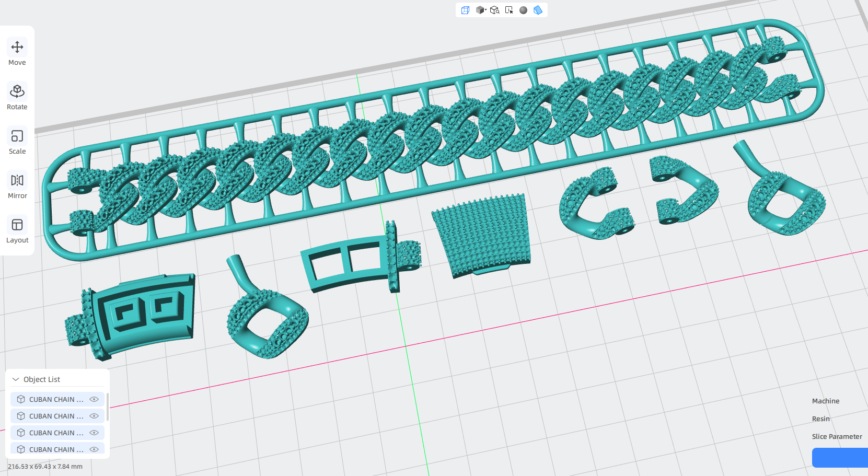This screenshot has width=868, height=476.
Task: Select the Scale tool
Action: 17,142
